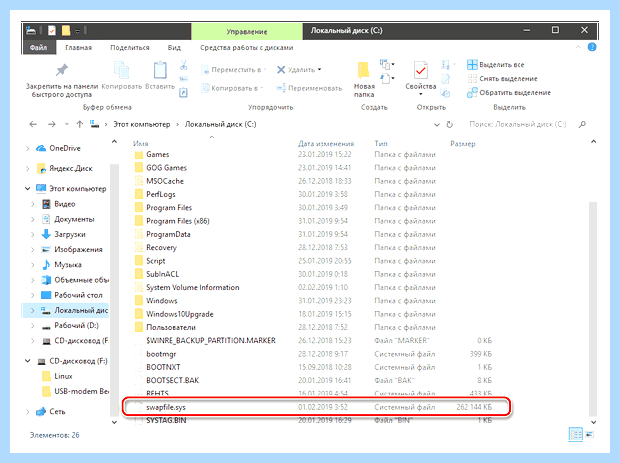Click the Вставить clipboard icon
This screenshot has width=620, height=463.
coord(160,70)
